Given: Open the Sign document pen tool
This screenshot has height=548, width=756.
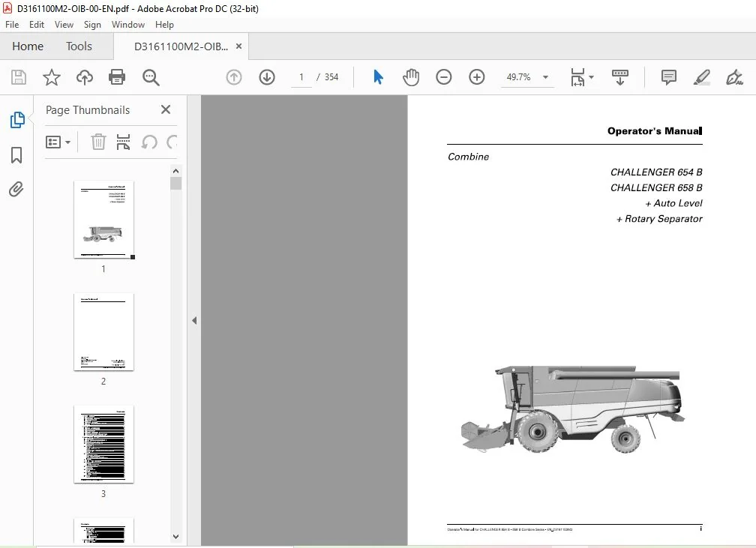Looking at the screenshot, I should [734, 77].
